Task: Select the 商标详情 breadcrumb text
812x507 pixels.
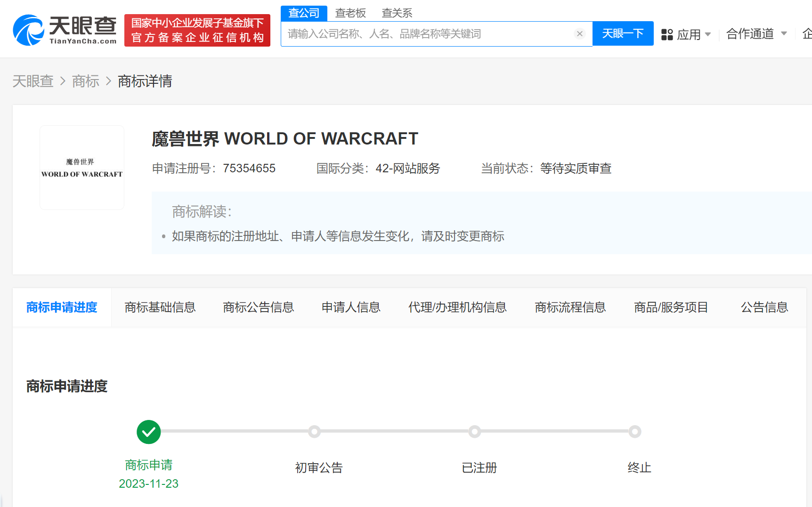Action: click(145, 81)
